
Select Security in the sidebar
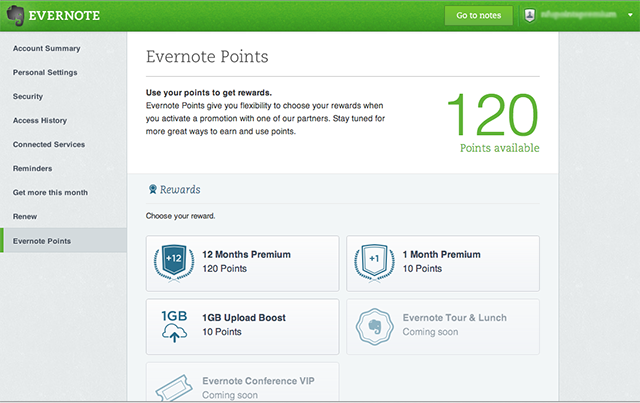(28, 96)
